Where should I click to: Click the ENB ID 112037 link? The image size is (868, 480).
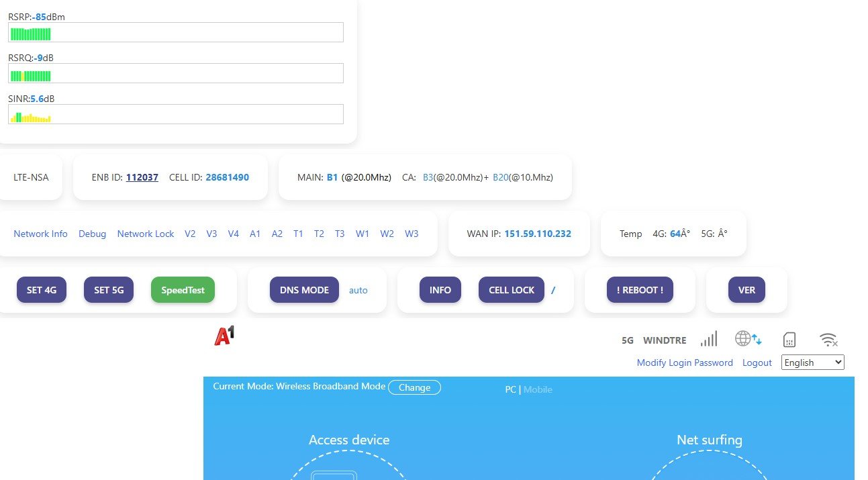142,177
